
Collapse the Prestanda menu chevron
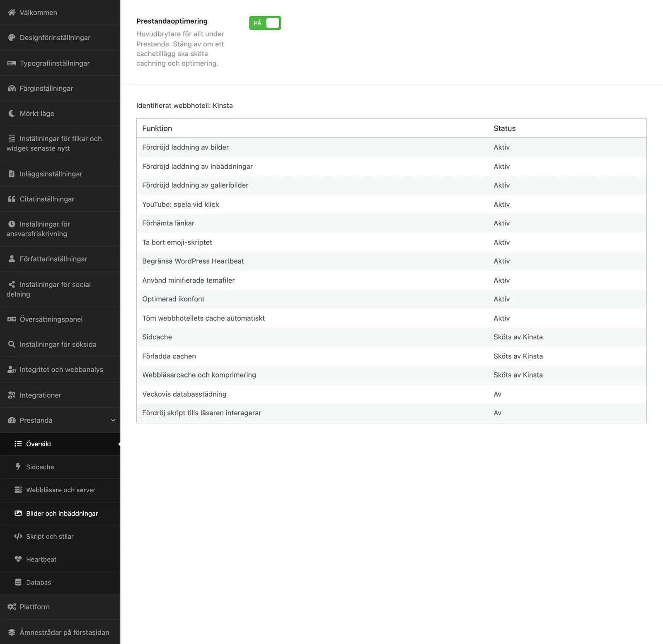point(113,420)
